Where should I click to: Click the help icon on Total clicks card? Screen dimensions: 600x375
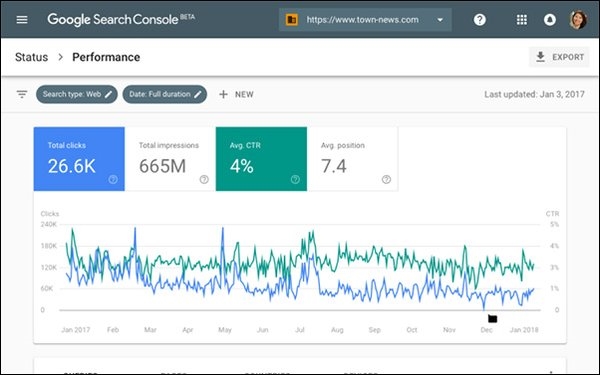[113, 179]
